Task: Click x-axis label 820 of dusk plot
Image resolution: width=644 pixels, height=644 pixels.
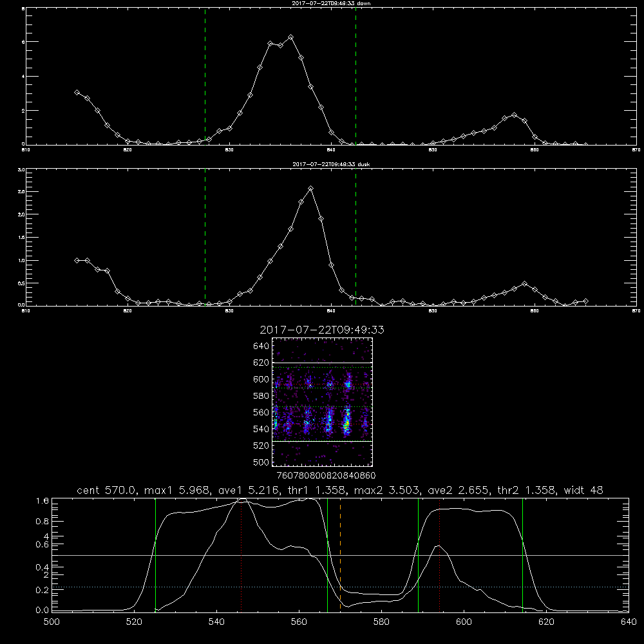Action: [128, 311]
